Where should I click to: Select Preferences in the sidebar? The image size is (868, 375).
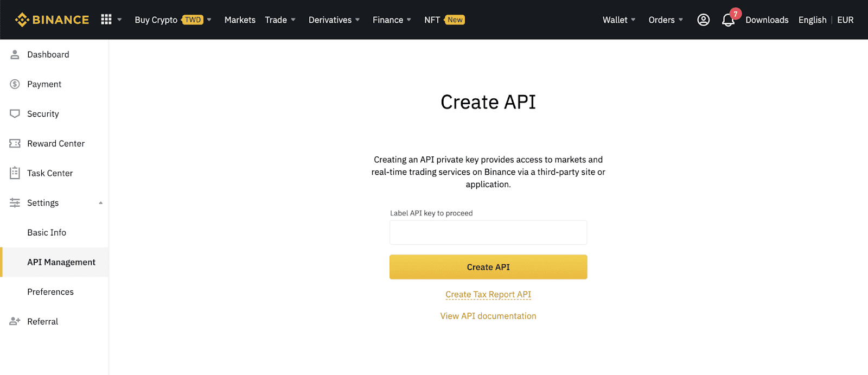[x=50, y=292]
